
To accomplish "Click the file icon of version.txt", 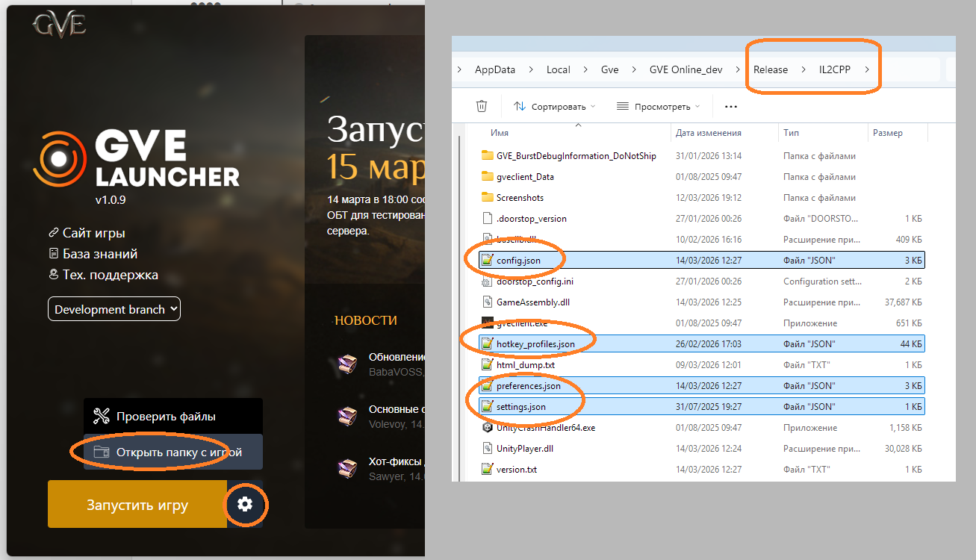I will click(x=488, y=470).
